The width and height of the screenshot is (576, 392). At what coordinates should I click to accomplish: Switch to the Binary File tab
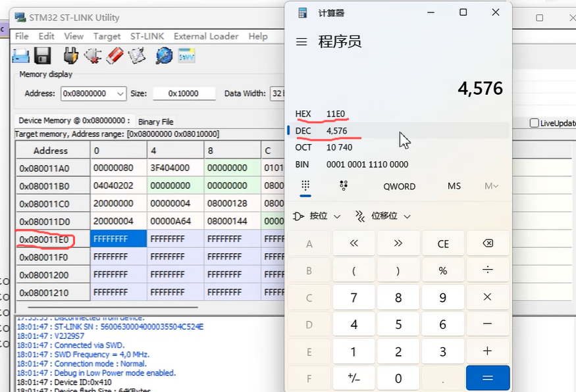(156, 122)
